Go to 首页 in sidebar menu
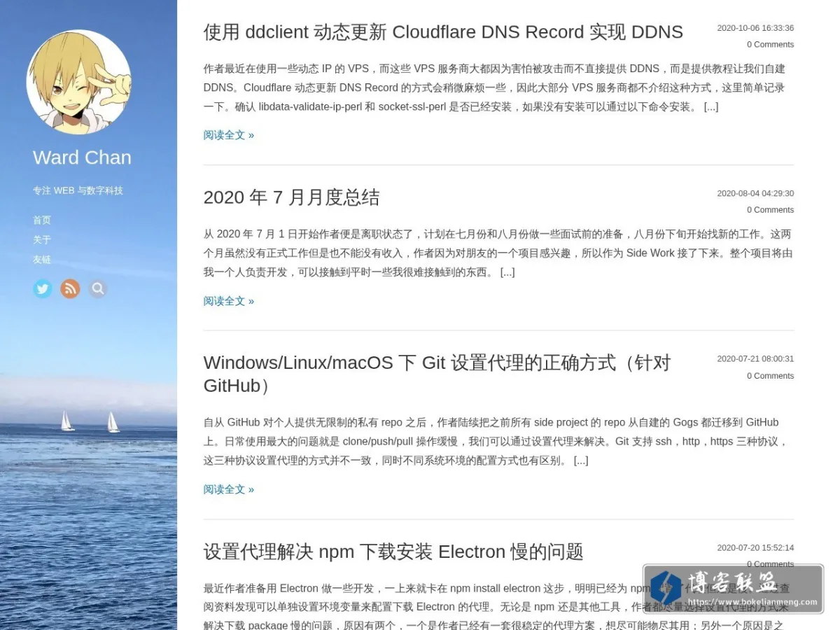840x630 pixels. 42,220
